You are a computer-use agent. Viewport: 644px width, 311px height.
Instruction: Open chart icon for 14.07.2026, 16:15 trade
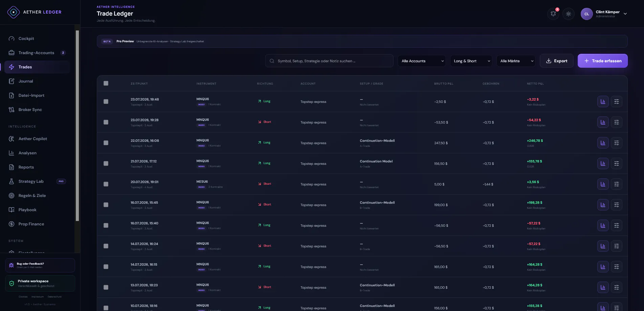[603, 267]
